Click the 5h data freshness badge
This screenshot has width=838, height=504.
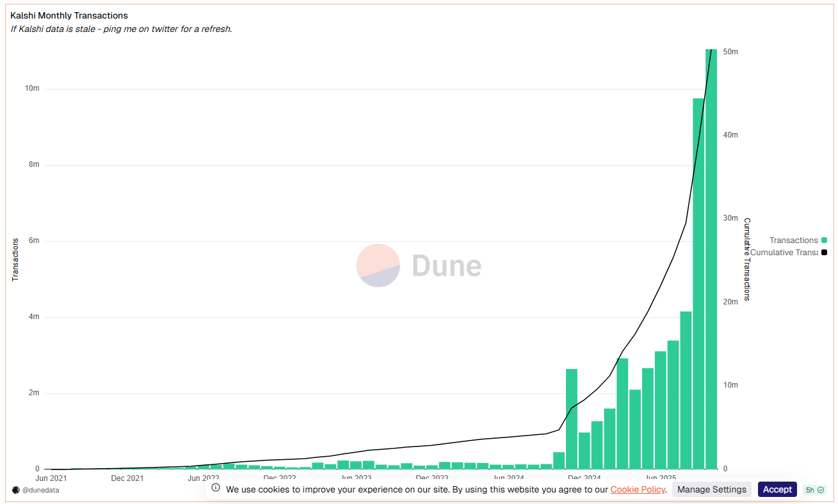pyautogui.click(x=815, y=490)
